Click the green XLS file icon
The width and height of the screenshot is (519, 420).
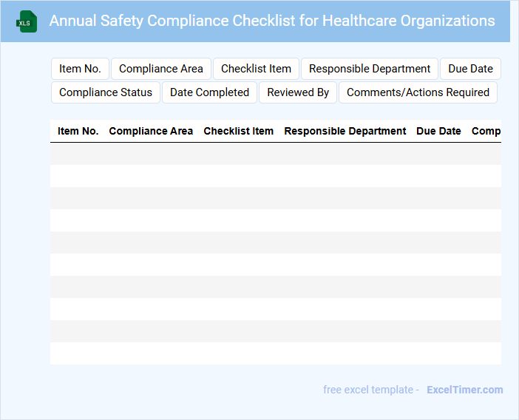[x=27, y=21]
